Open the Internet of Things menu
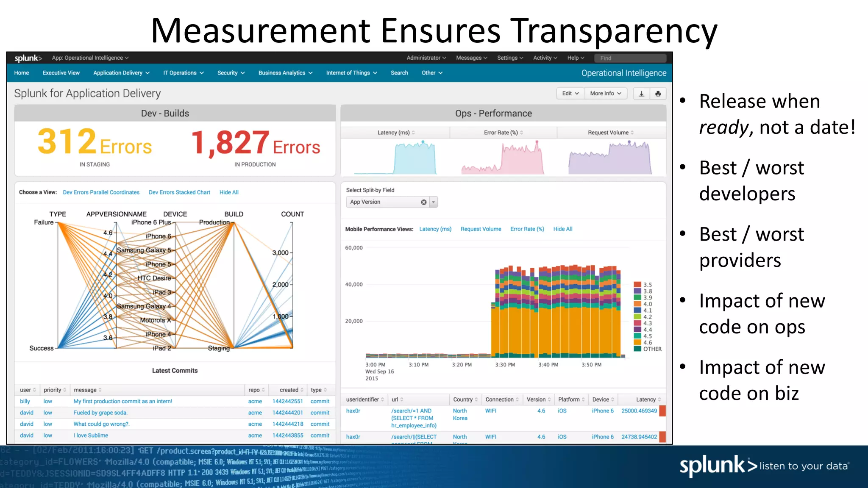The image size is (868, 488). [x=351, y=73]
